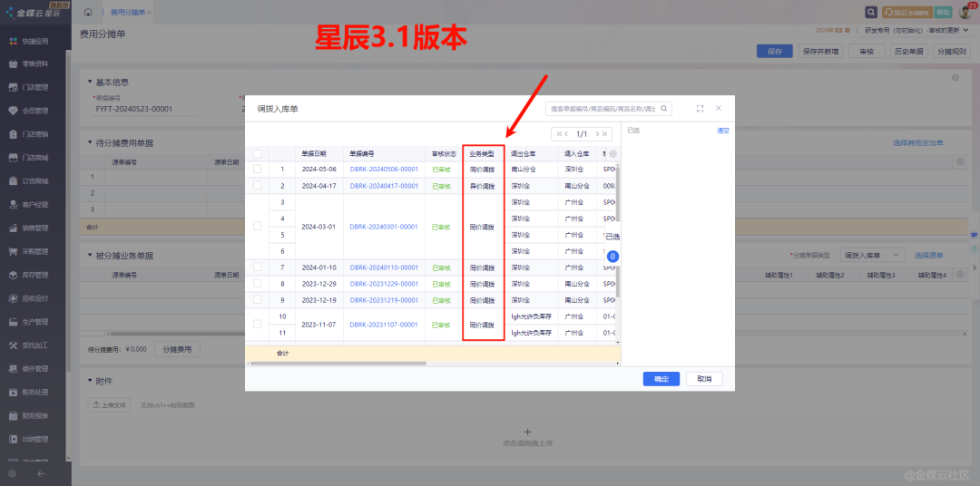Viewport: 980px width, 486px height.
Task: Open 库存管理 in the left sidebar
Action: 34,275
